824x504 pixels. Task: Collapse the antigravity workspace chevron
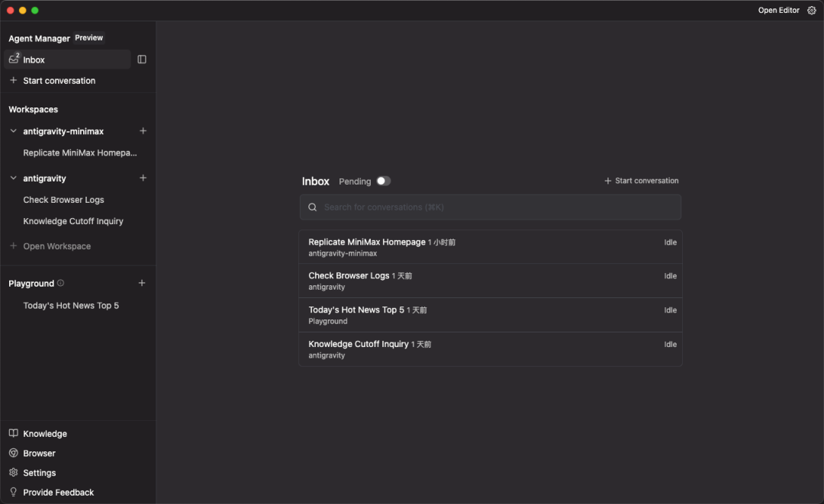13,178
